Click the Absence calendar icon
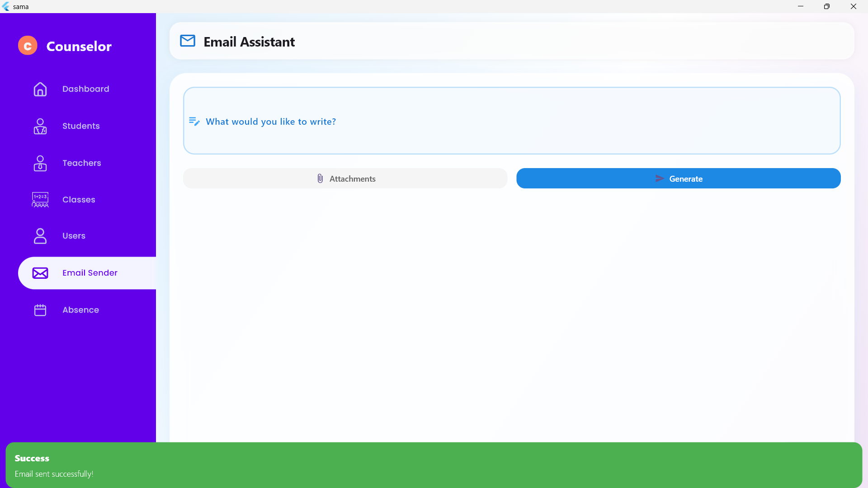The height and width of the screenshot is (488, 868). pyautogui.click(x=40, y=310)
